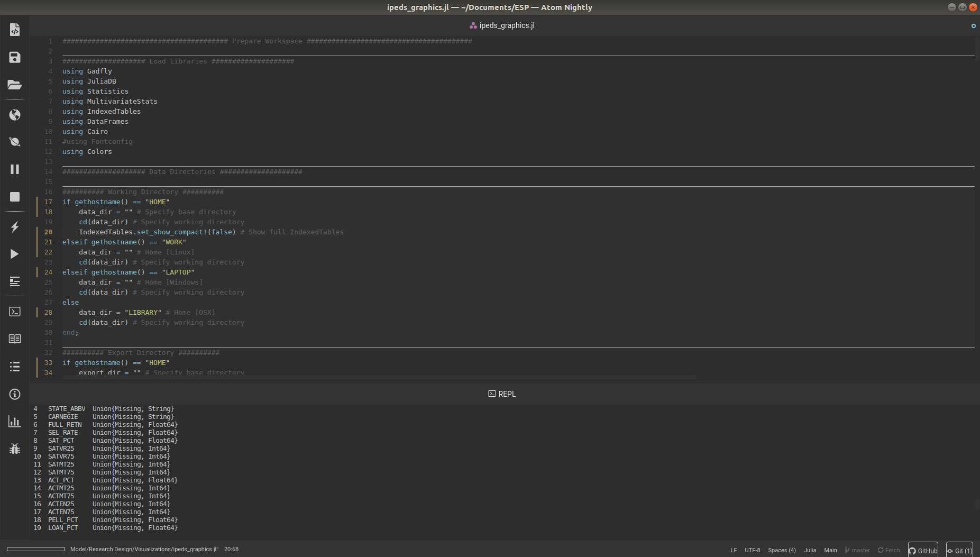Show the plot pane via the chart icon
The image size is (980, 557).
coord(14,422)
